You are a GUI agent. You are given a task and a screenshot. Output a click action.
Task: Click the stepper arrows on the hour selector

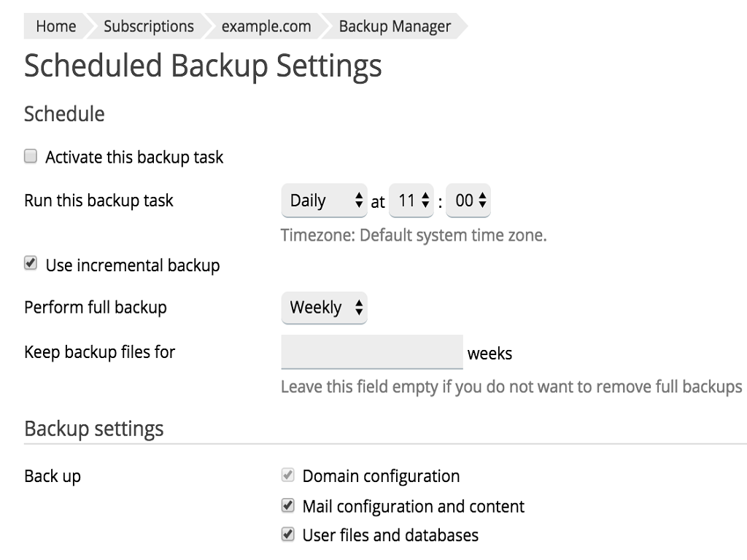click(427, 201)
